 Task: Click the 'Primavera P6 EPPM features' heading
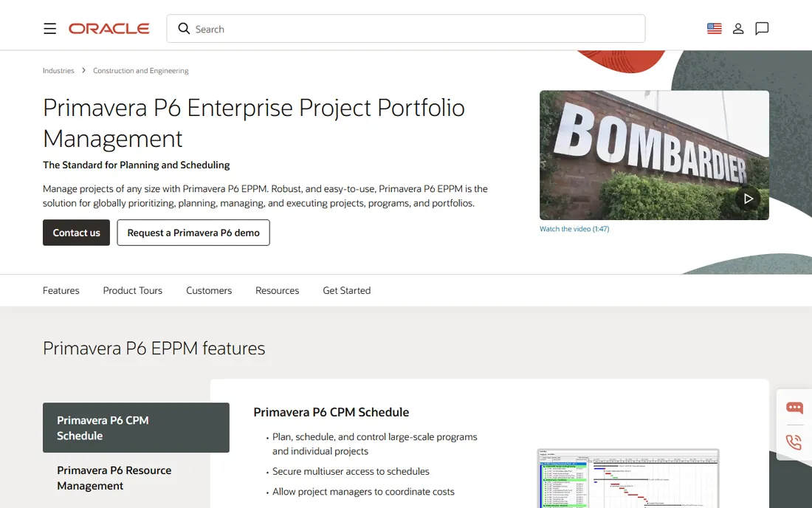pos(154,349)
